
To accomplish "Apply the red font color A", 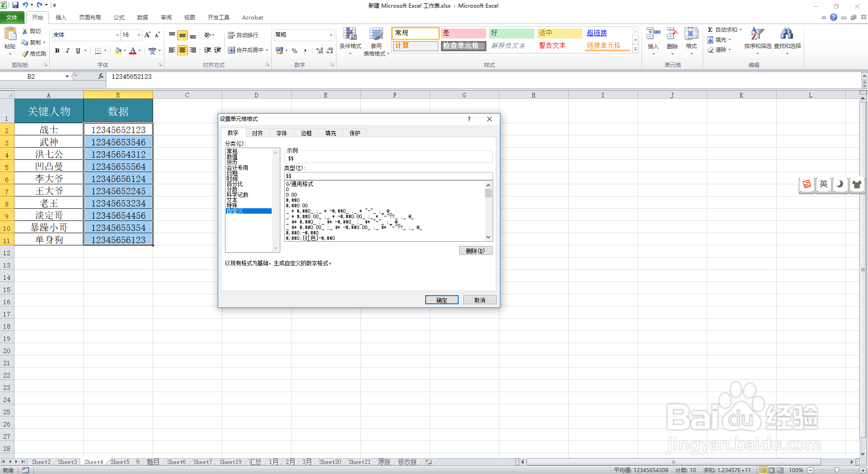I will [x=133, y=50].
